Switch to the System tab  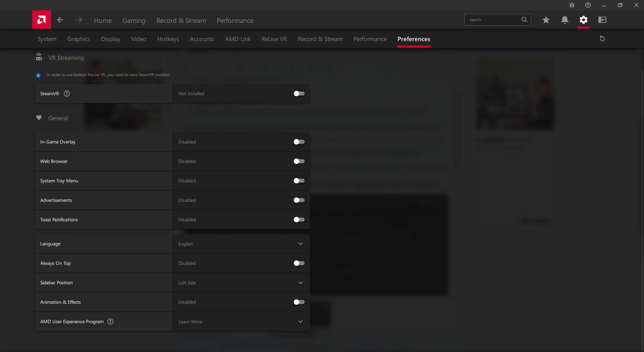(x=47, y=39)
